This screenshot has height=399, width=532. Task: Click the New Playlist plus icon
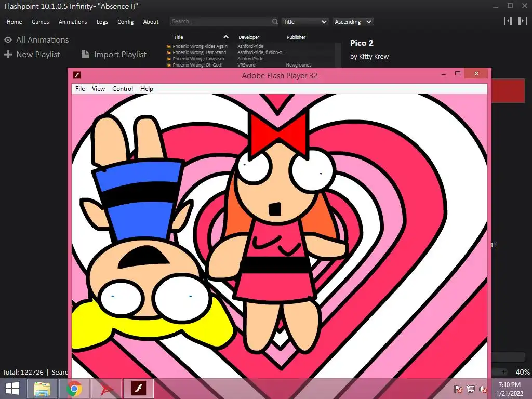[x=8, y=55]
